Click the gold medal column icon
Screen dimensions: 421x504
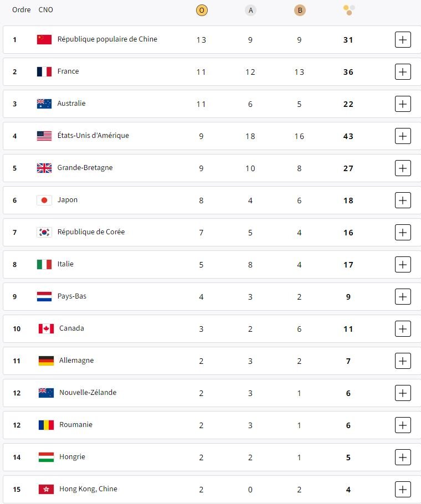pos(202,10)
